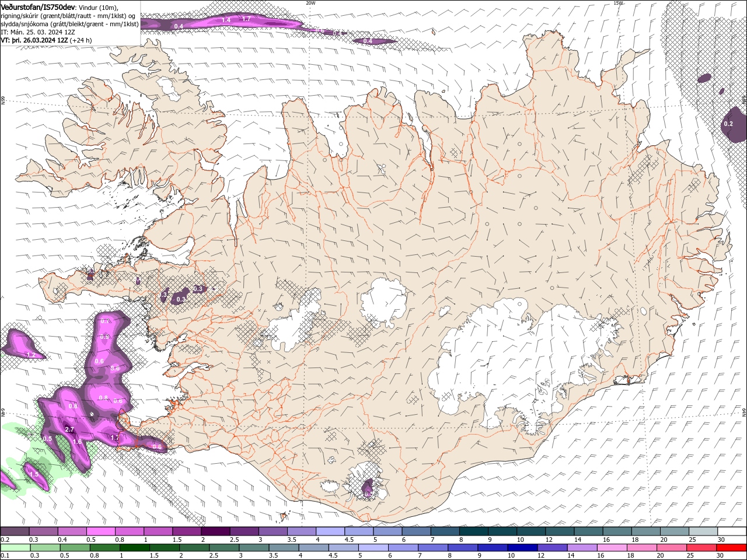Click upper legend swatch between 0.2 and 0.3
Screen dimensions: 747x560
[x=15, y=531]
